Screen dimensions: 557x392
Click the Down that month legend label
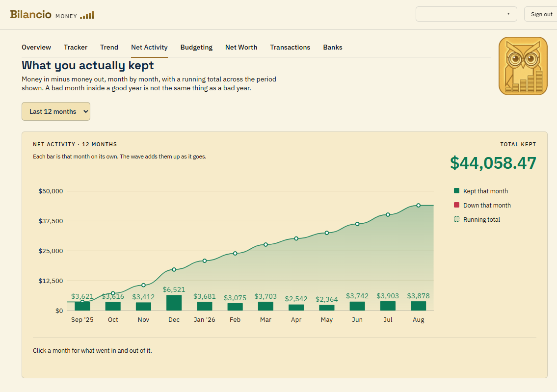pos(487,205)
